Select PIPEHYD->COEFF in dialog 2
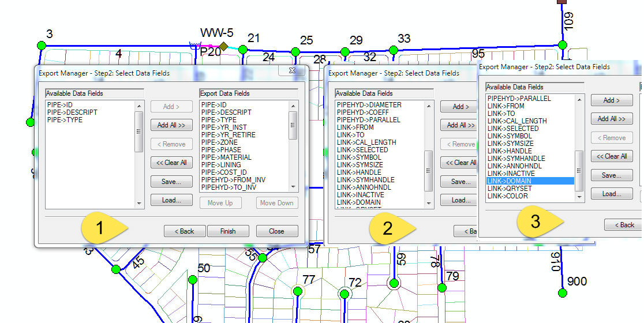Viewport: 644px width, 323px height. point(364,112)
